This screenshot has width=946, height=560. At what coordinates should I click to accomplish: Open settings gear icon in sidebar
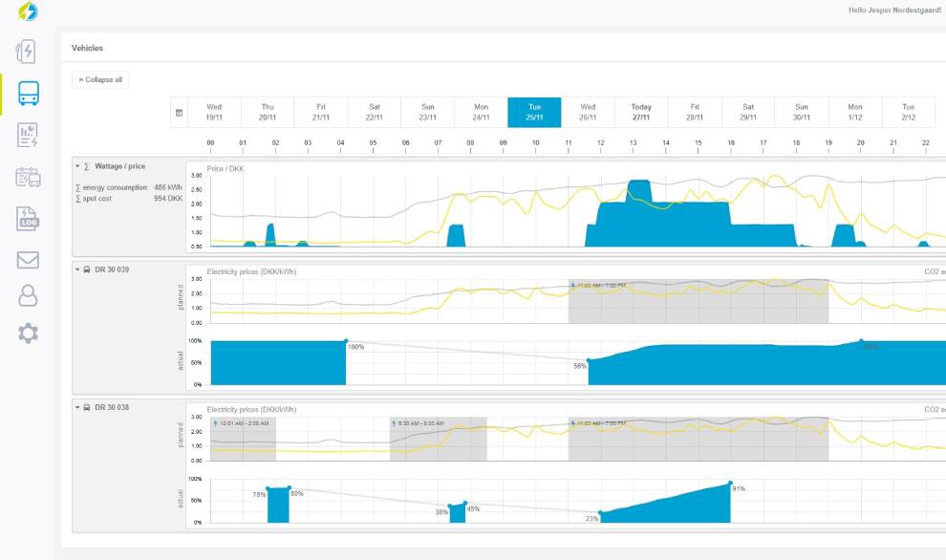click(x=28, y=334)
